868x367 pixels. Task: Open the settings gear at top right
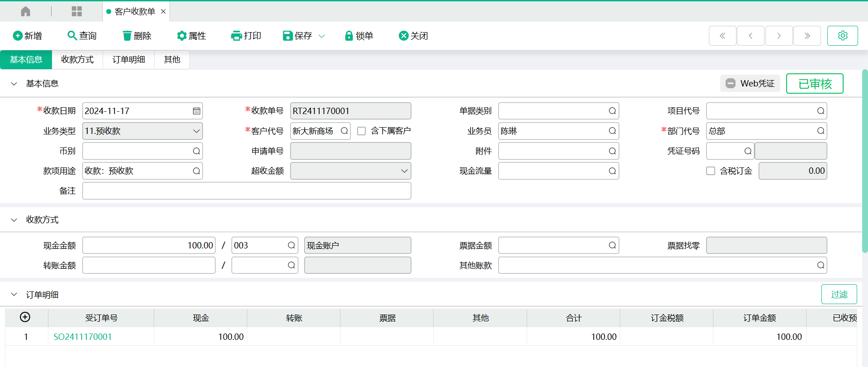click(842, 36)
